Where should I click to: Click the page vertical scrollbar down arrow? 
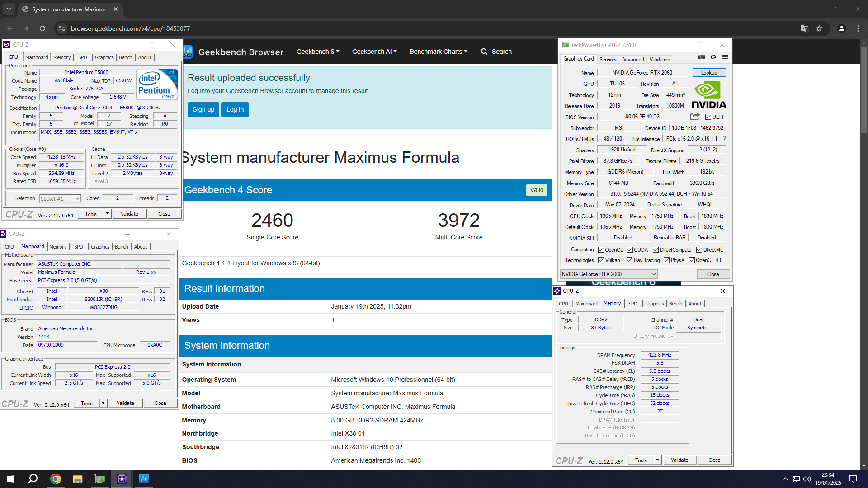coord(864,466)
